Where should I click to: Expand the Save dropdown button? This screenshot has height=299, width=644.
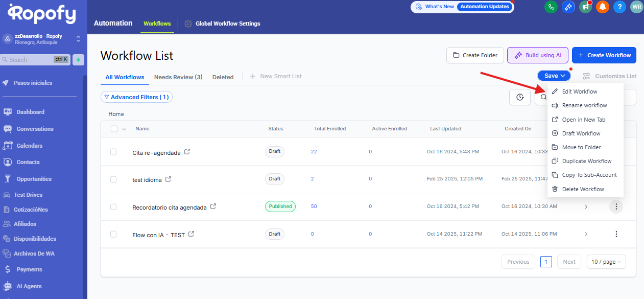click(x=554, y=76)
